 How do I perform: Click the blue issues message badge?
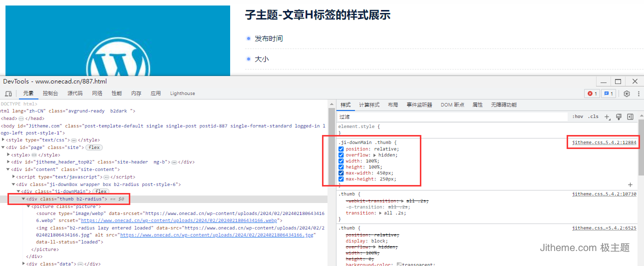[x=608, y=93]
